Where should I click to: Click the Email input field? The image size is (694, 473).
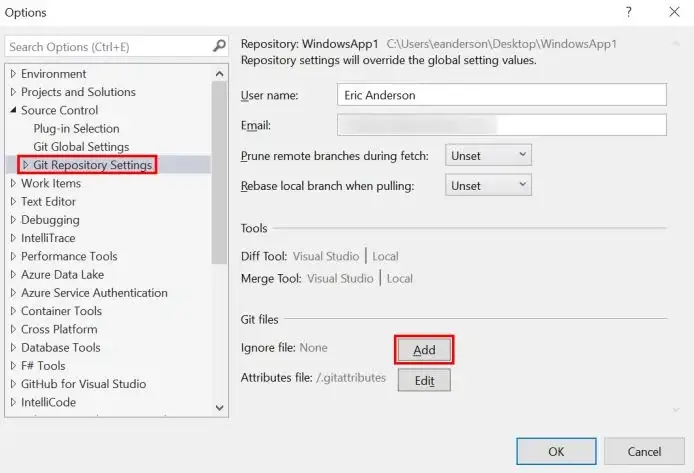(501, 125)
